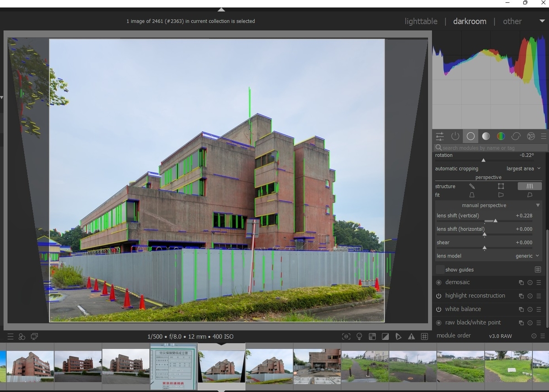Reset the demosaic module parameters
The height and width of the screenshot is (392, 549).
pos(530,283)
